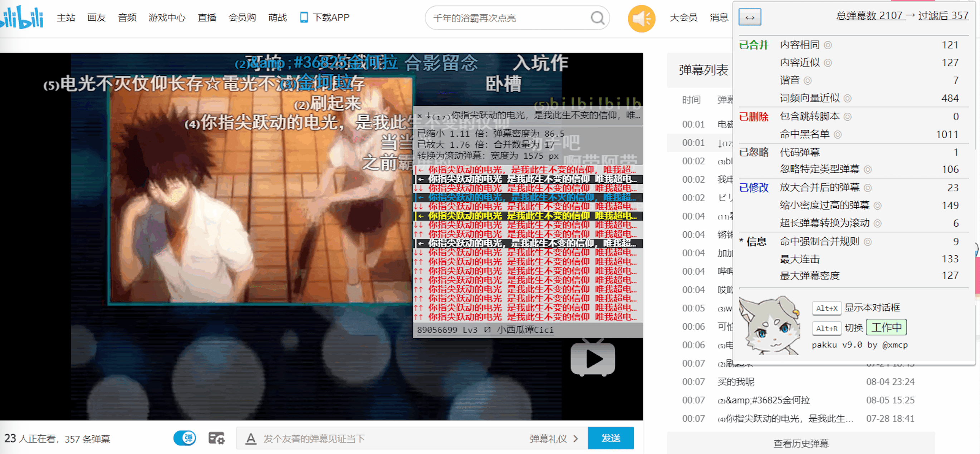Screen dimensions: 980x454
Task: Click the search magnifier icon
Action: [x=597, y=18]
